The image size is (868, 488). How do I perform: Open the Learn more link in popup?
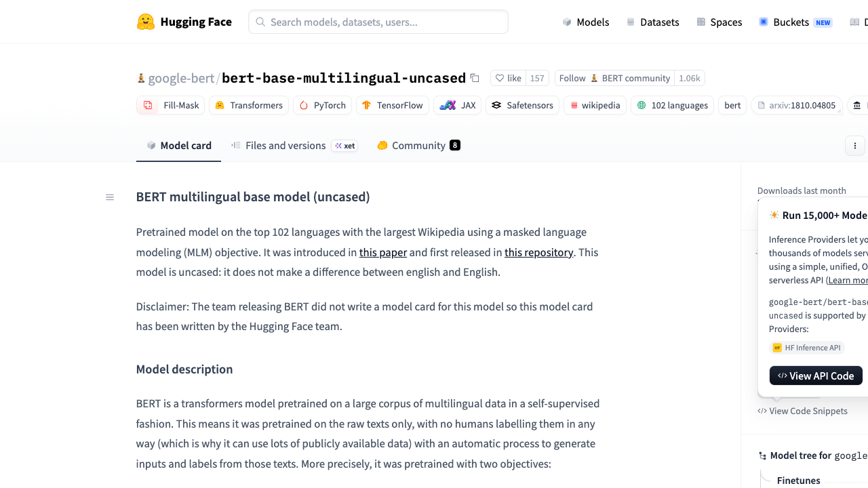click(848, 280)
